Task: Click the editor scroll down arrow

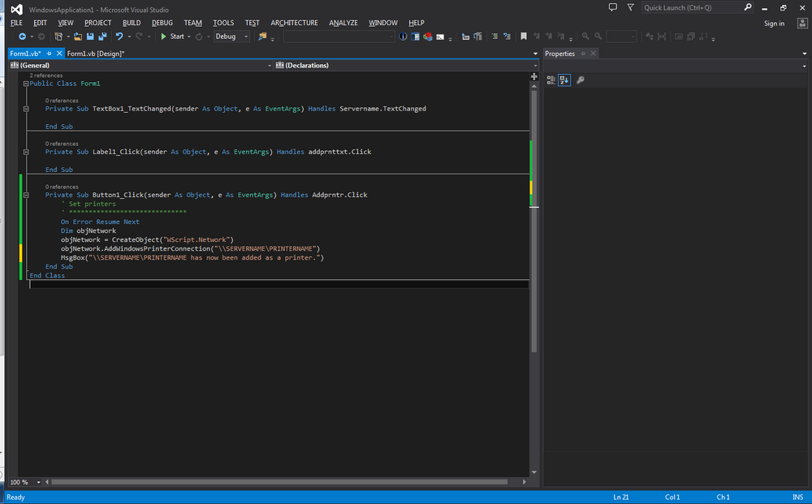Action: pyautogui.click(x=534, y=472)
